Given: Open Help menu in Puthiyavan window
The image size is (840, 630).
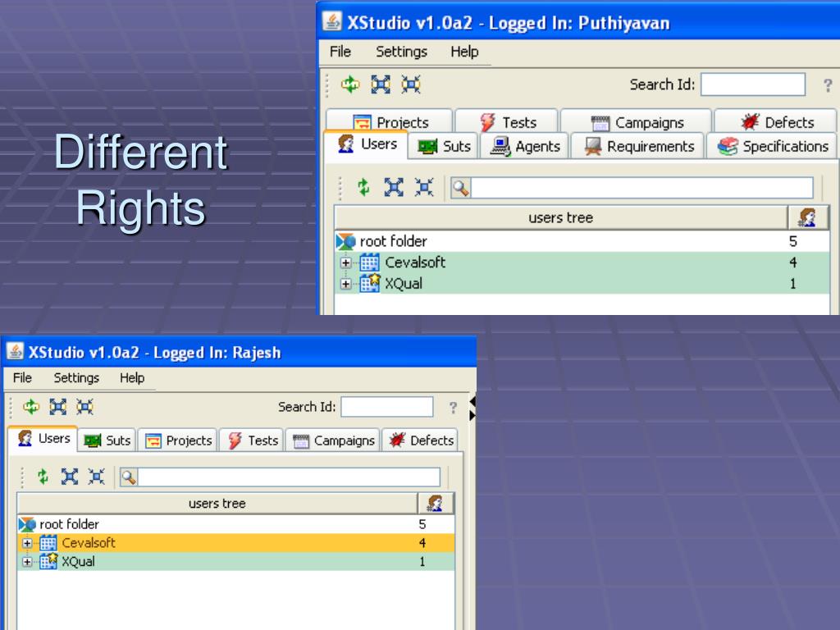Looking at the screenshot, I should pos(464,52).
